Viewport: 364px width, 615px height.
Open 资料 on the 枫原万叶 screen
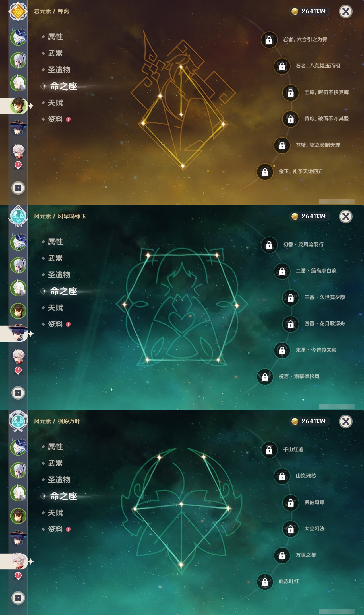tap(55, 529)
